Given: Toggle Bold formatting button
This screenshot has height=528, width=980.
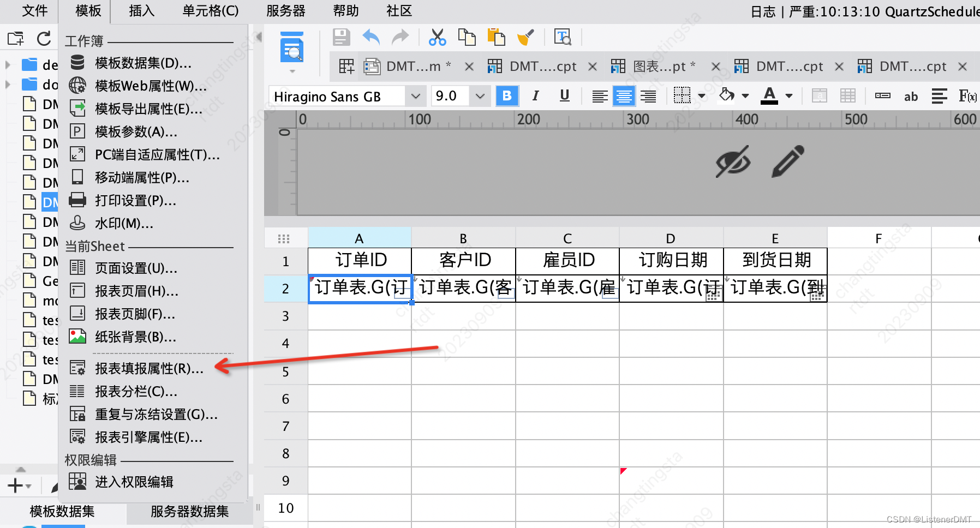Looking at the screenshot, I should click(x=507, y=96).
